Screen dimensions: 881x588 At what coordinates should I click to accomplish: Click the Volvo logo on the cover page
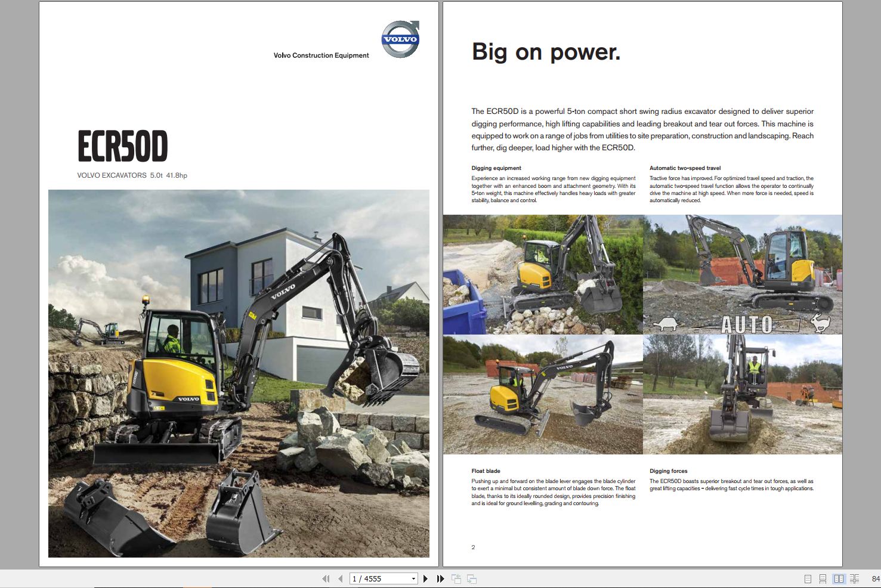click(x=400, y=39)
